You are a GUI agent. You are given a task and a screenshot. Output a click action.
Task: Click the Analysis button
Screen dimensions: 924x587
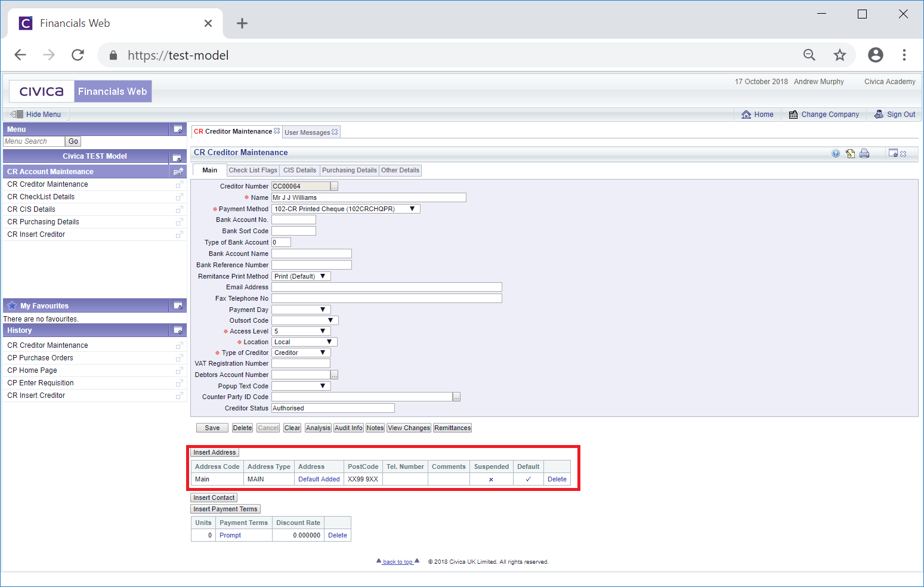pyautogui.click(x=318, y=428)
